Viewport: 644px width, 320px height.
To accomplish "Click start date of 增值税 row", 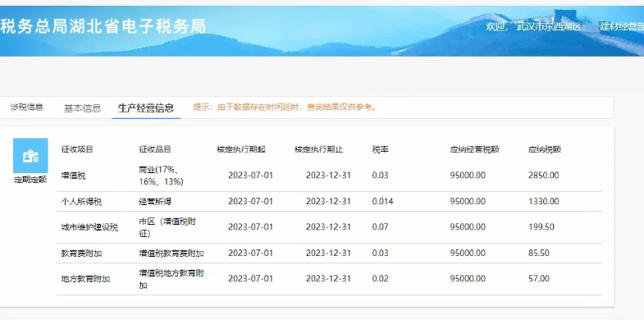I will [x=250, y=176].
